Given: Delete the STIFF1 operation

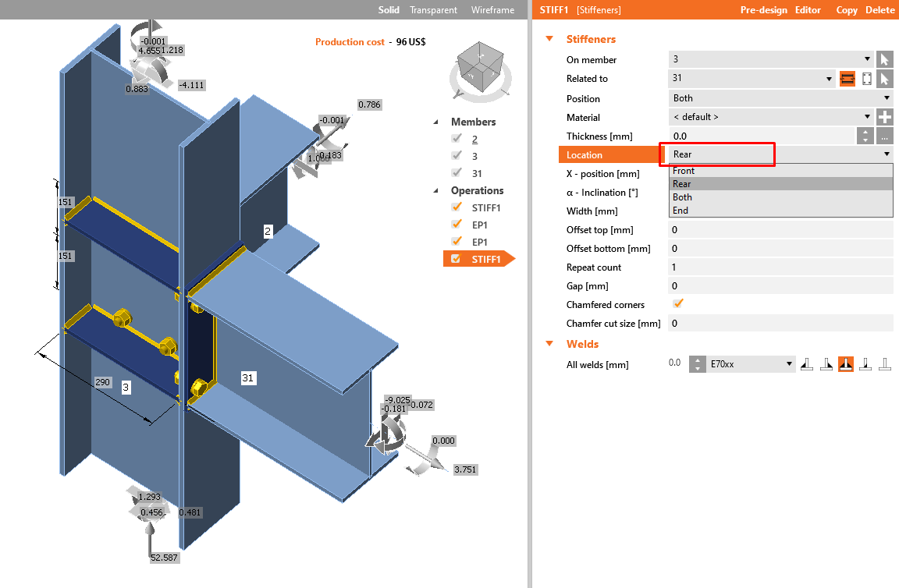Looking at the screenshot, I should 880,10.
